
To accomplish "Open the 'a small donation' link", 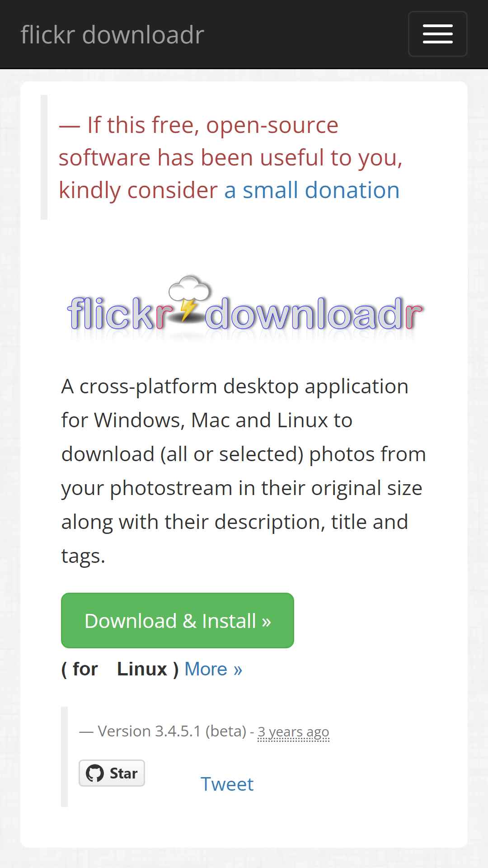I will pos(312,190).
